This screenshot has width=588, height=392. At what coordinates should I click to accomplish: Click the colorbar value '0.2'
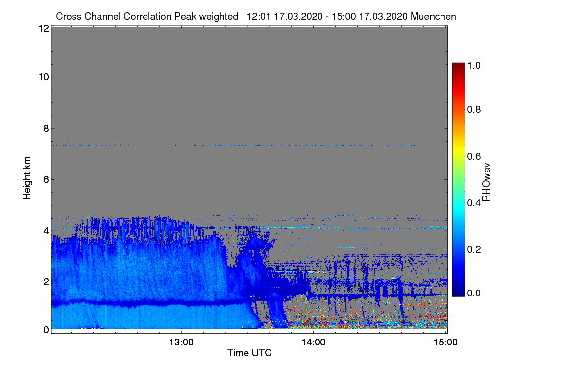pos(473,249)
